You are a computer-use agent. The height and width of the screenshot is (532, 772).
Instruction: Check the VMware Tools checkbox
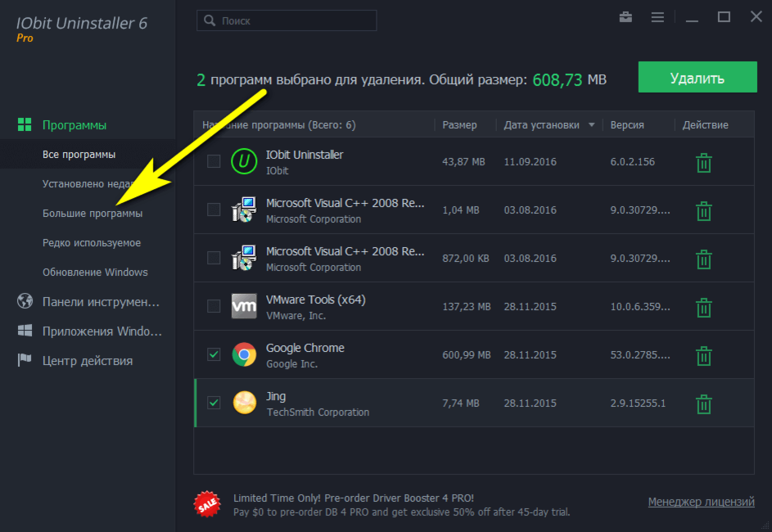[x=214, y=306]
